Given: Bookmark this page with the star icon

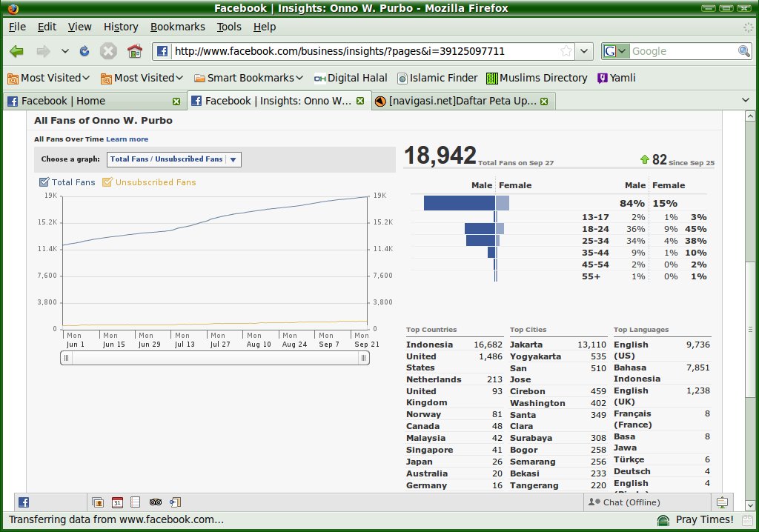Looking at the screenshot, I should point(566,51).
